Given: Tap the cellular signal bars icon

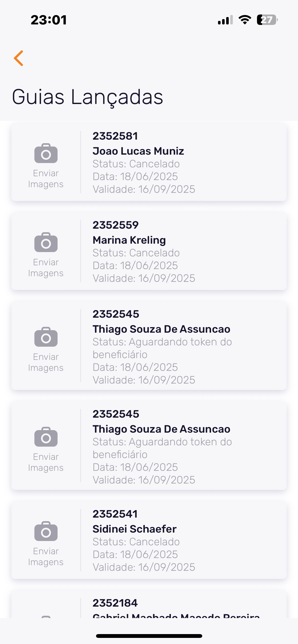Looking at the screenshot, I should pyautogui.click(x=225, y=20).
